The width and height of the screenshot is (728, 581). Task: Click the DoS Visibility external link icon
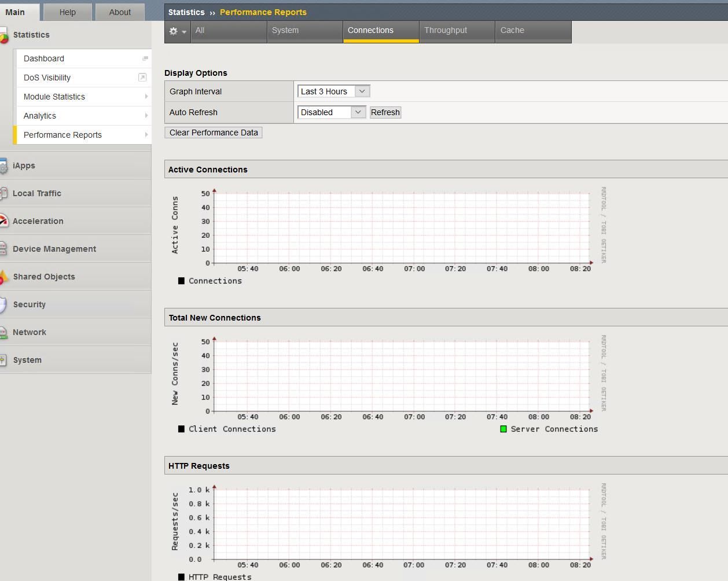click(142, 78)
